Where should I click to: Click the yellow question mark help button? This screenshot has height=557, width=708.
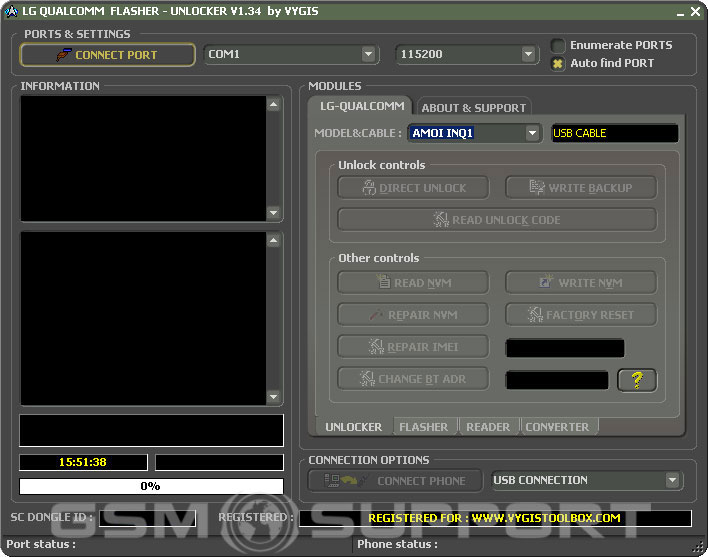637,380
